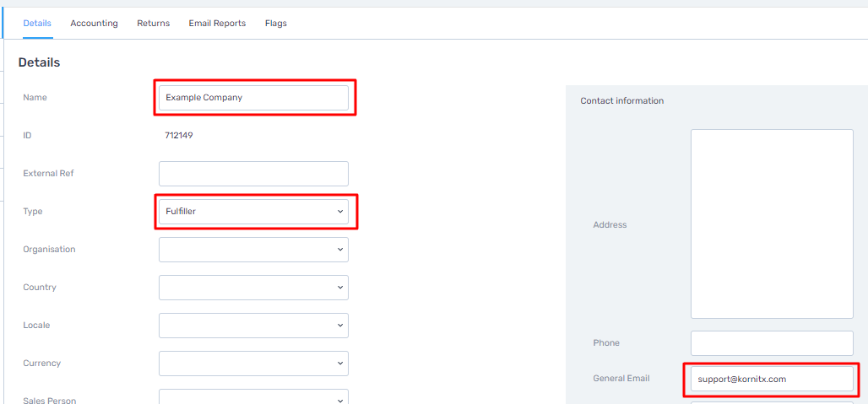Expand the Organisation dropdown

click(x=253, y=250)
